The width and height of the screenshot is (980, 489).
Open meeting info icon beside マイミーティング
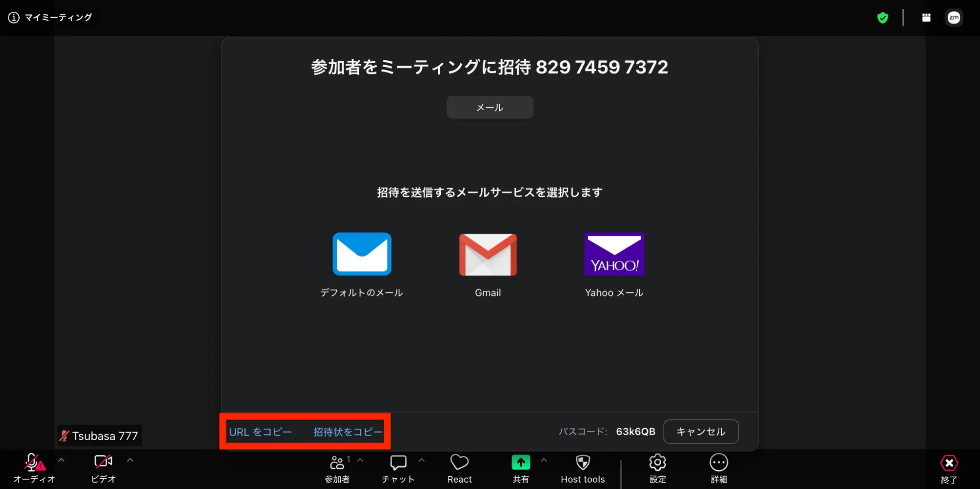pyautogui.click(x=14, y=18)
